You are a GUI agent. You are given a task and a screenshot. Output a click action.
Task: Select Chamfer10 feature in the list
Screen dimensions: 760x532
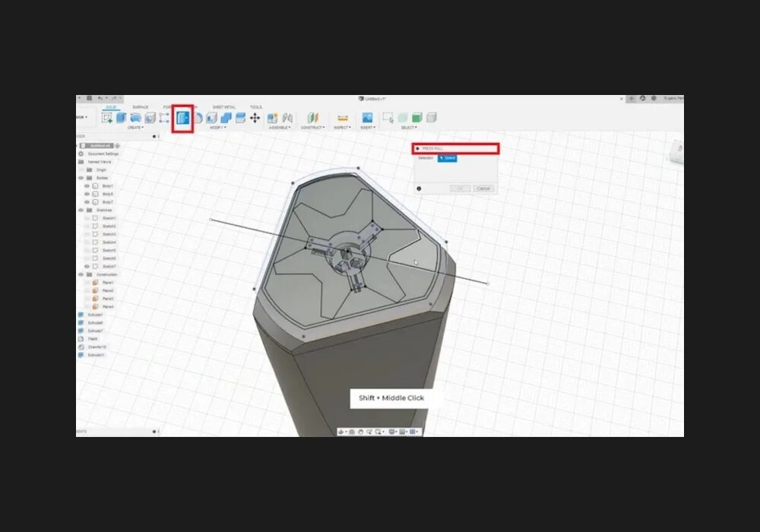coord(97,347)
